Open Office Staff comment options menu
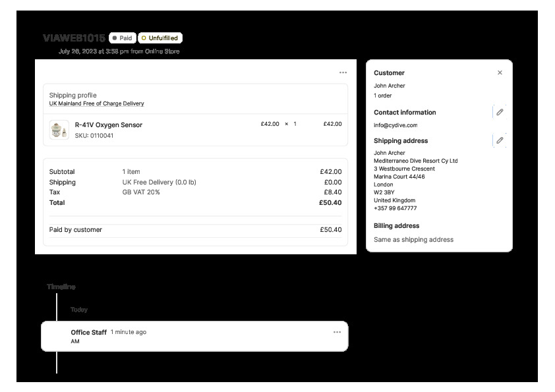This screenshot has width=555, height=392. (337, 332)
